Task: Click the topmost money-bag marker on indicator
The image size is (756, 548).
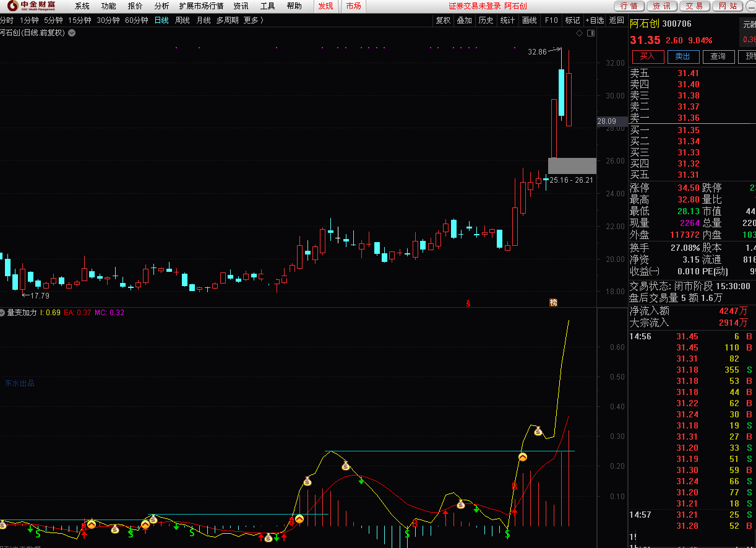Action: pos(538,431)
